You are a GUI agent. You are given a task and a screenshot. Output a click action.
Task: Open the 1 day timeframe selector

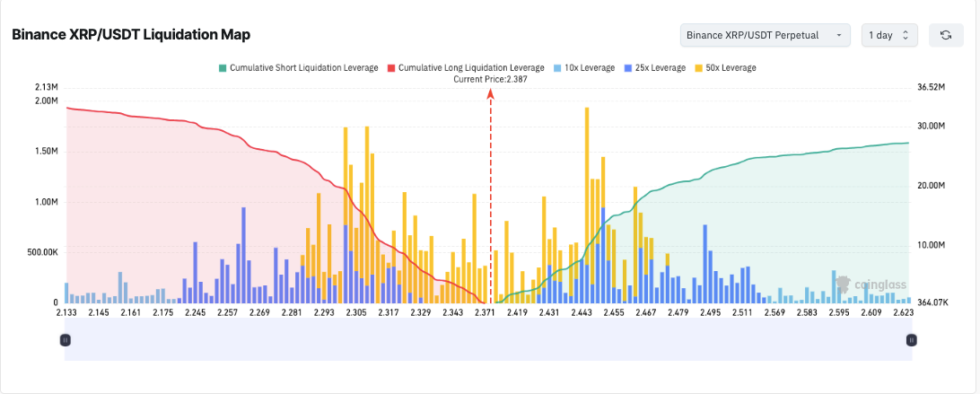889,35
